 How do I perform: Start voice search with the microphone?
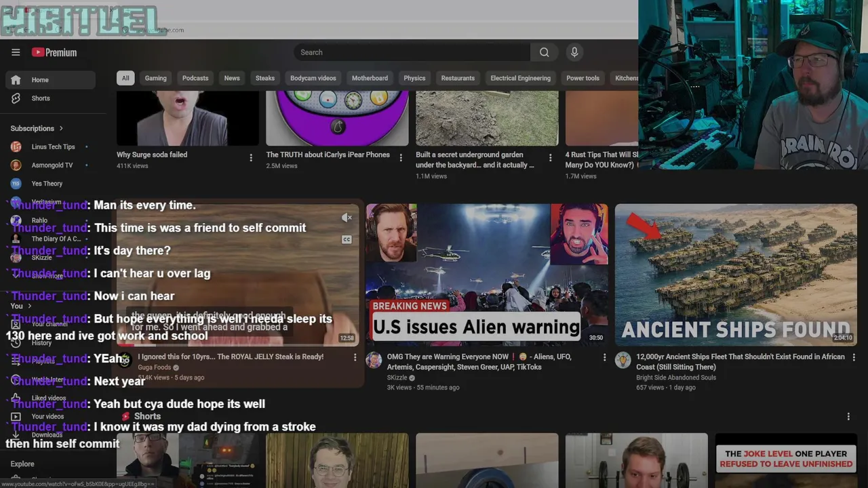pyautogui.click(x=574, y=52)
